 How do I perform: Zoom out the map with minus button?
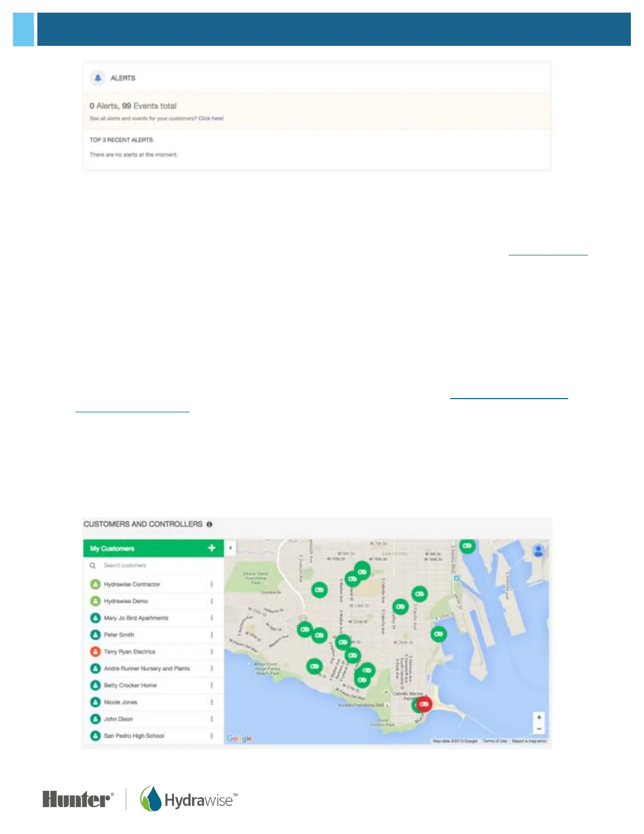point(539,729)
